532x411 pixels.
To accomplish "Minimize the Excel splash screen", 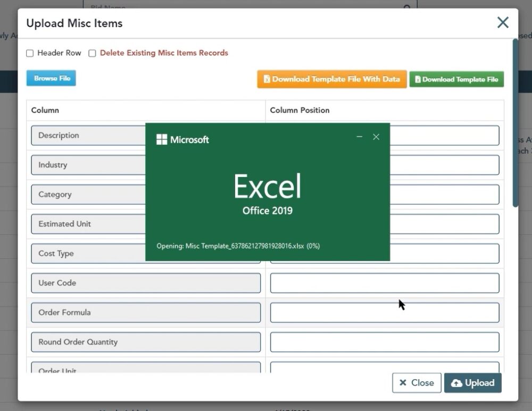I will click(360, 137).
